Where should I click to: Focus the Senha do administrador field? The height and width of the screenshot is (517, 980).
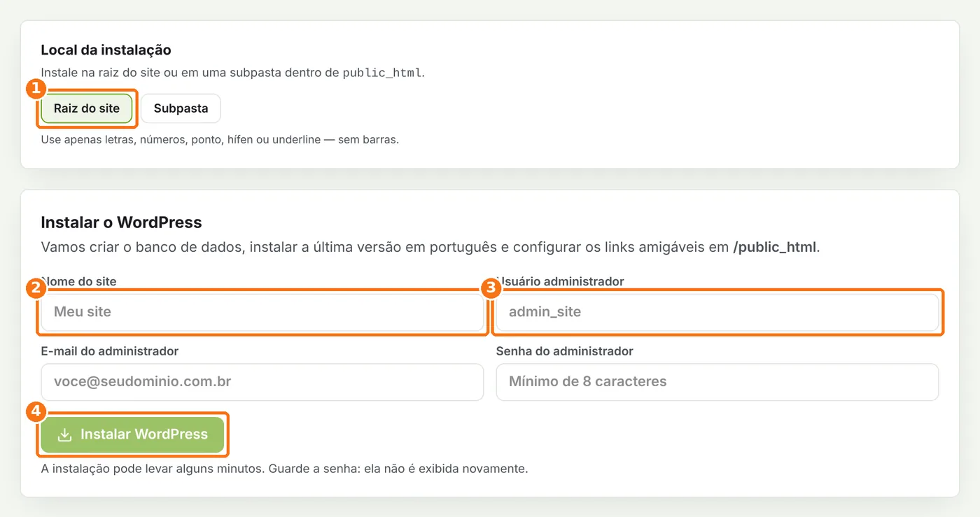[717, 382]
